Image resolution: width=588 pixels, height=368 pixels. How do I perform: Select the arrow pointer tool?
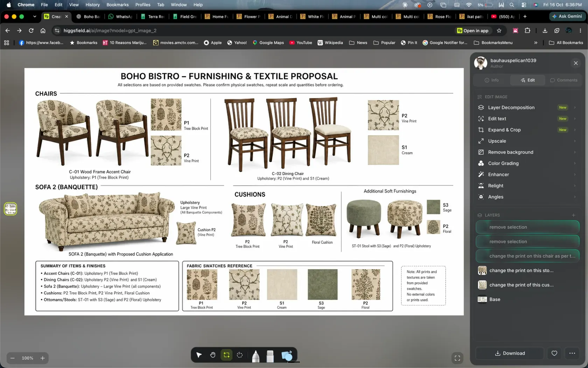click(x=199, y=355)
